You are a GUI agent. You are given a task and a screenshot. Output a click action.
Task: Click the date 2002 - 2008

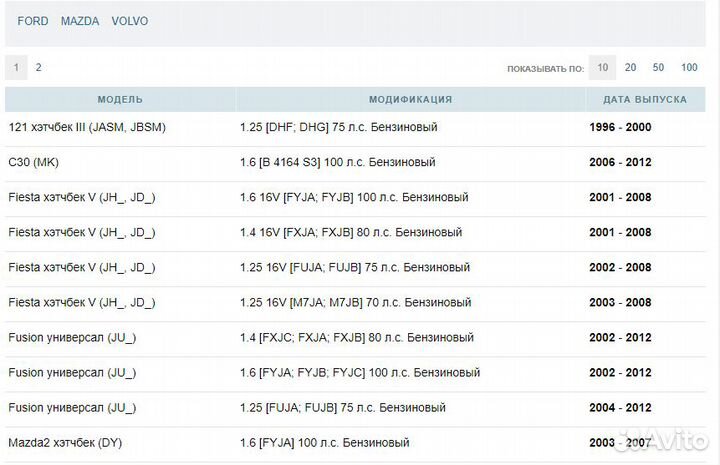pos(620,267)
